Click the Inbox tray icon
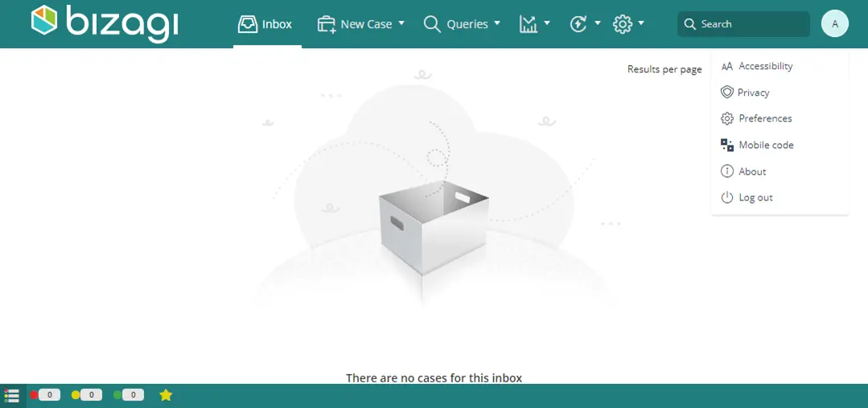This screenshot has width=868, height=408. [248, 24]
